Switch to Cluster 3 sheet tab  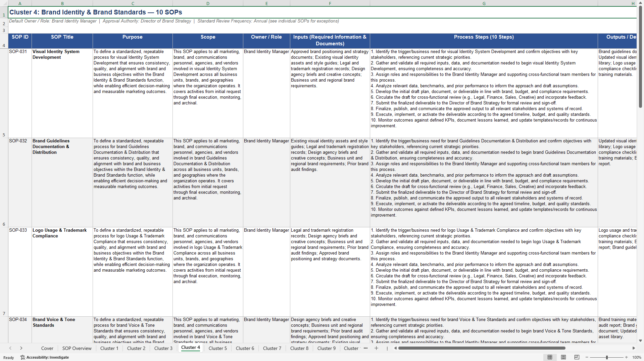click(163, 348)
